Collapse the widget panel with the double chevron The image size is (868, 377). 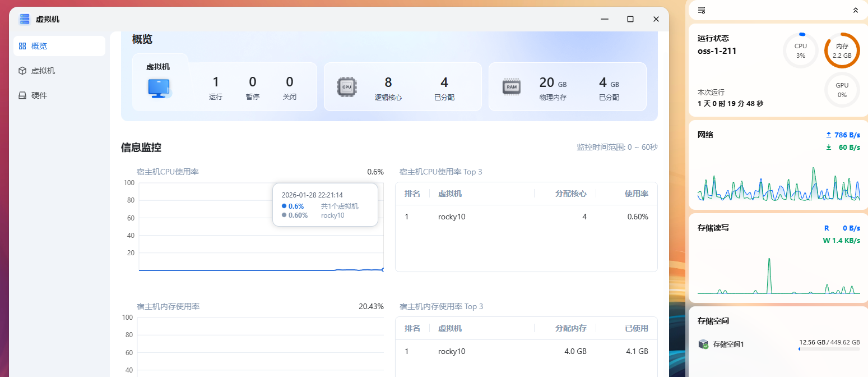click(855, 10)
